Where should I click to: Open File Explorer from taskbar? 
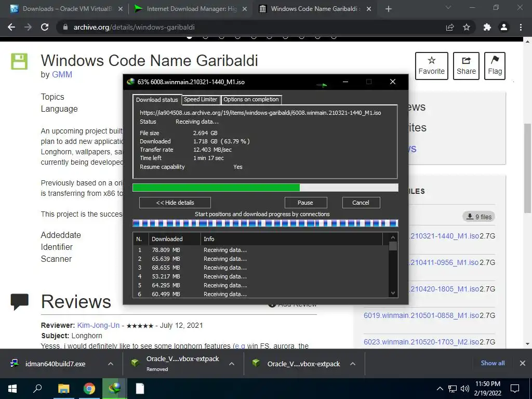63,389
